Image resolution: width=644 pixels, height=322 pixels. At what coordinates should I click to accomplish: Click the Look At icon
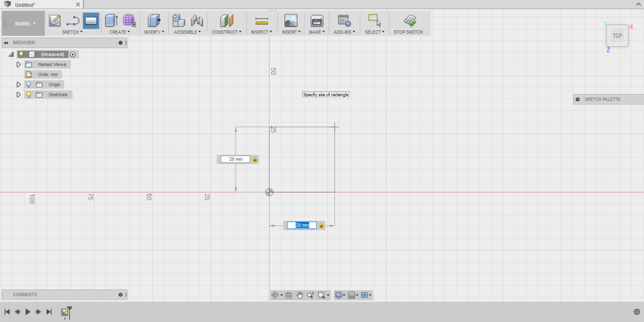tap(289, 295)
